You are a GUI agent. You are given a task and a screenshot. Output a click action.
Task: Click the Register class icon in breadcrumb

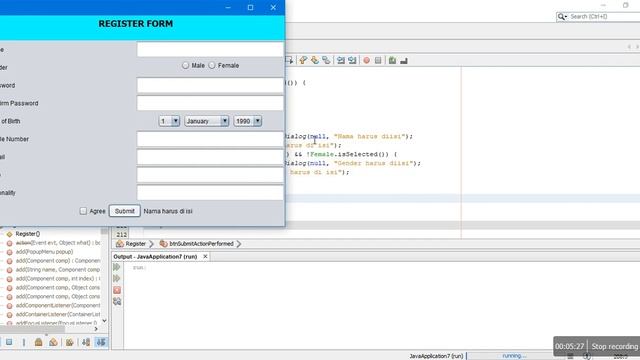[x=120, y=244]
